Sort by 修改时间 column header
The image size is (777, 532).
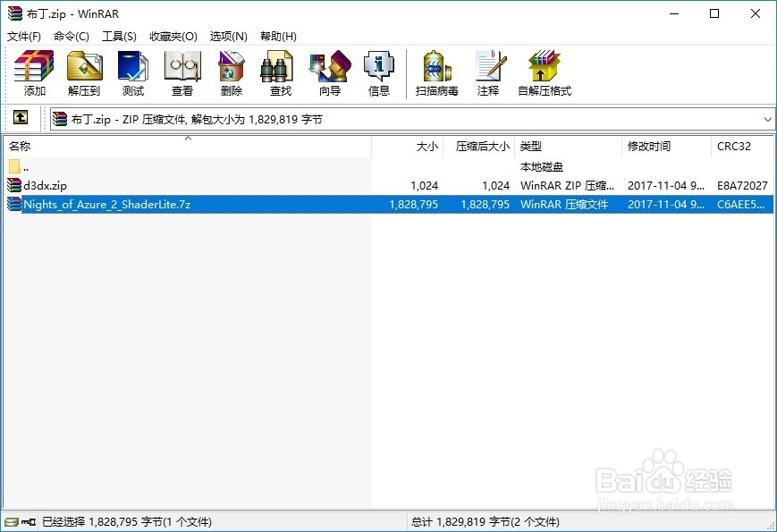pos(666,146)
